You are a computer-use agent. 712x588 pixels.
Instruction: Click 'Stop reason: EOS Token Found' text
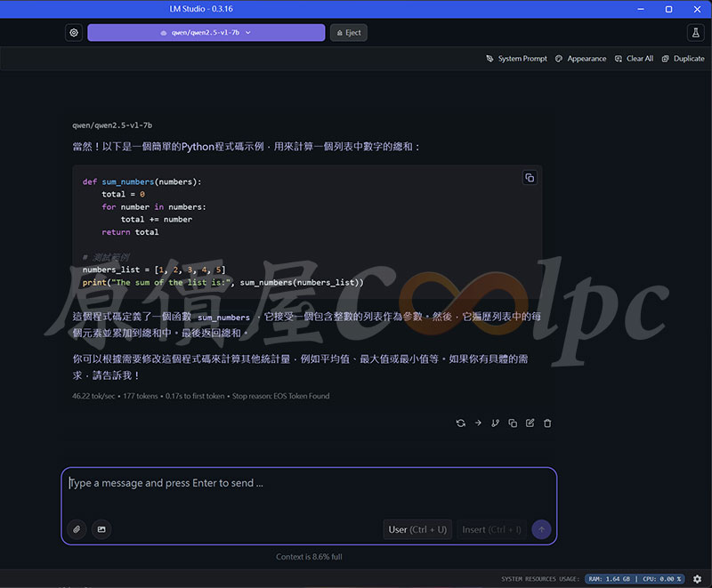click(280, 396)
